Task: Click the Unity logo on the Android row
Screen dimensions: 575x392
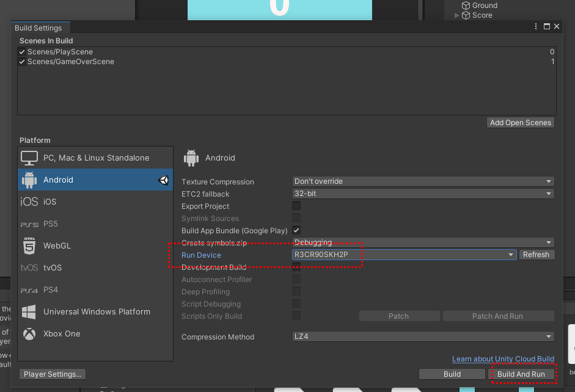Action: point(164,180)
